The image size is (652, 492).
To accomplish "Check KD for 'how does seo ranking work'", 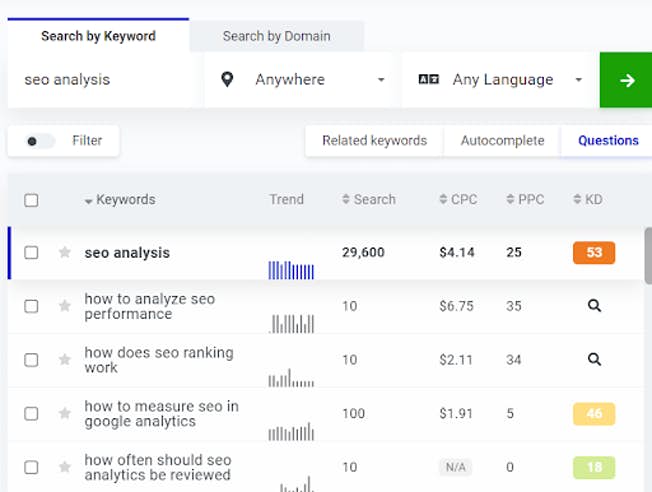I will coord(594,360).
